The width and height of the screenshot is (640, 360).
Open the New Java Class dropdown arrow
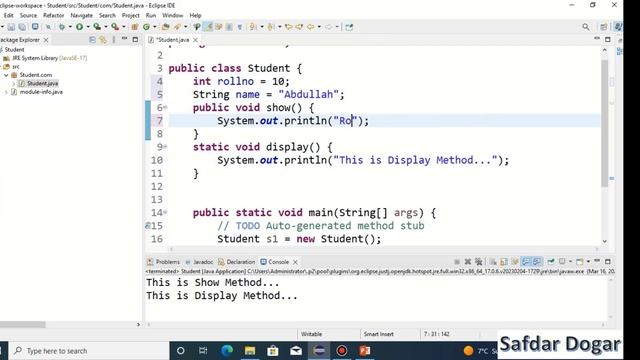click(x=155, y=27)
